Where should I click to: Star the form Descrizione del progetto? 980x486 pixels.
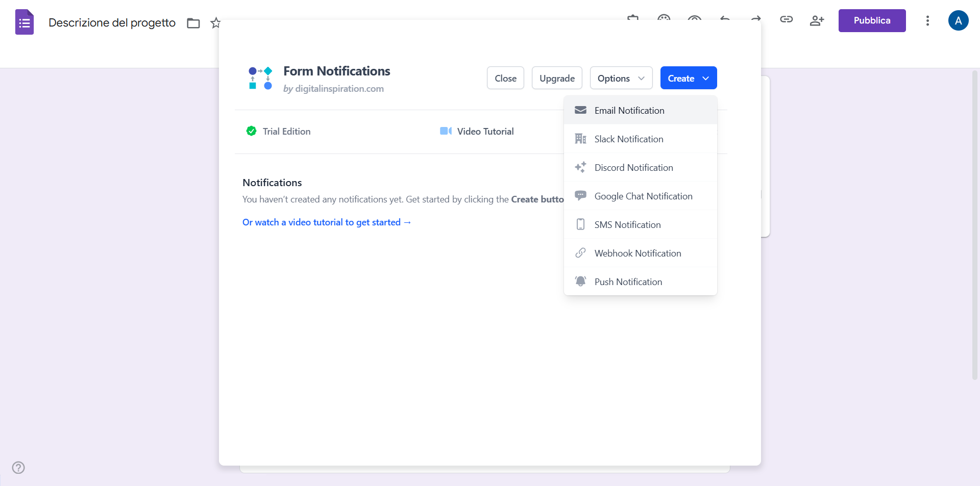pos(215,23)
